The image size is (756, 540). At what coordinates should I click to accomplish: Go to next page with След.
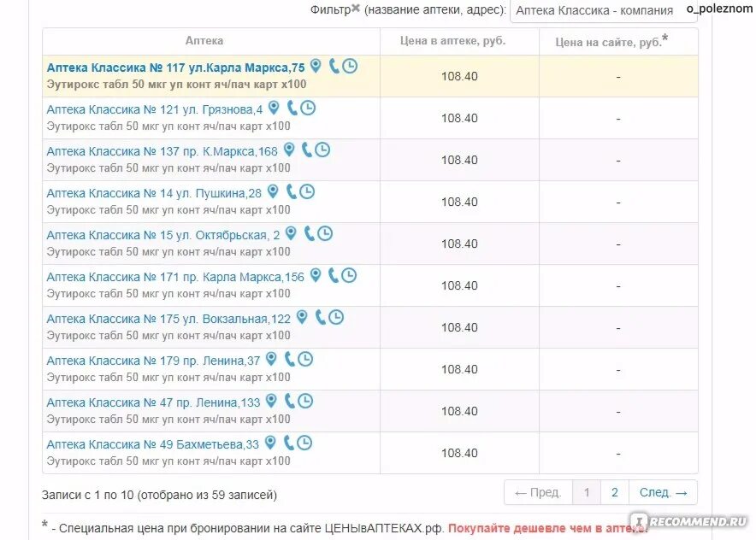[x=663, y=492]
